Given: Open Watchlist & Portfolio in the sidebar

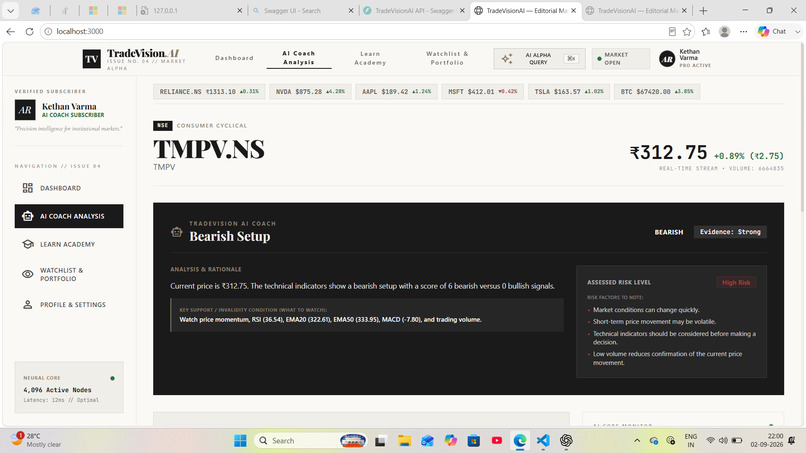Looking at the screenshot, I should [x=69, y=274].
